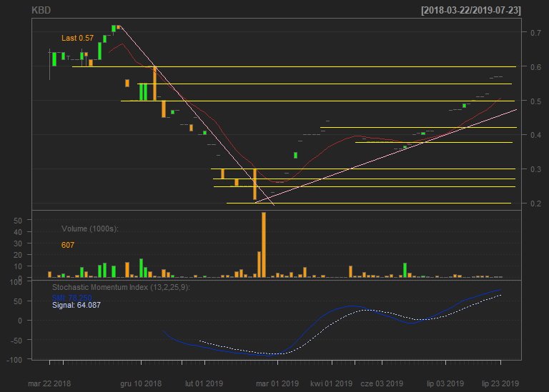Click the 'Signal: 64.087' value
This screenshot has height=392, width=549.
(76, 305)
